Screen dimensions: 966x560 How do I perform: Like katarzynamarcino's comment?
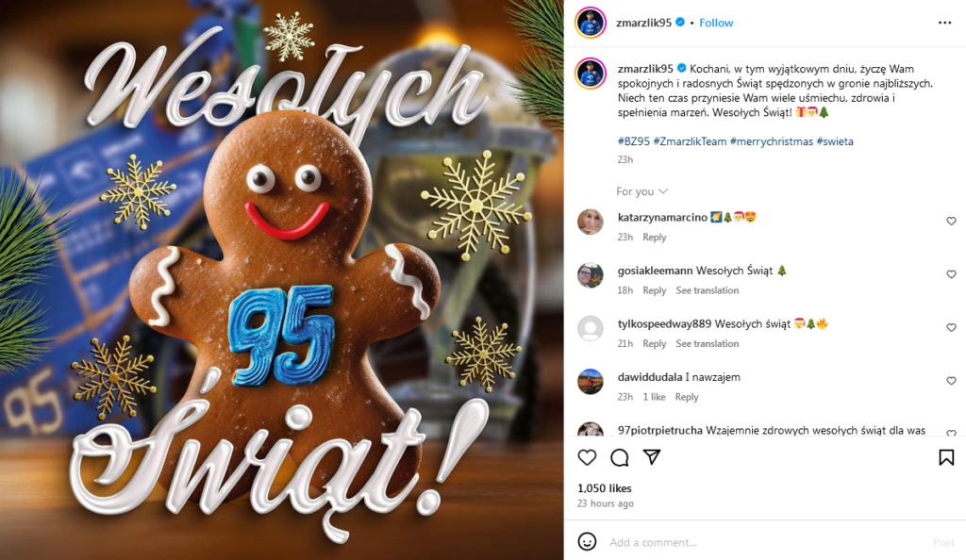click(951, 221)
